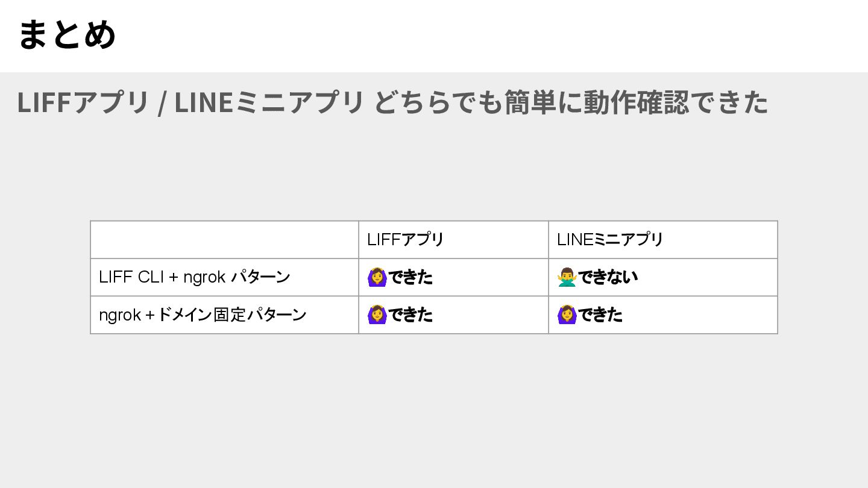Image resolution: width=868 pixels, height=488 pixels.
Task: Select できた under LINEミニアプリ in bottom row
Action: click(x=600, y=314)
